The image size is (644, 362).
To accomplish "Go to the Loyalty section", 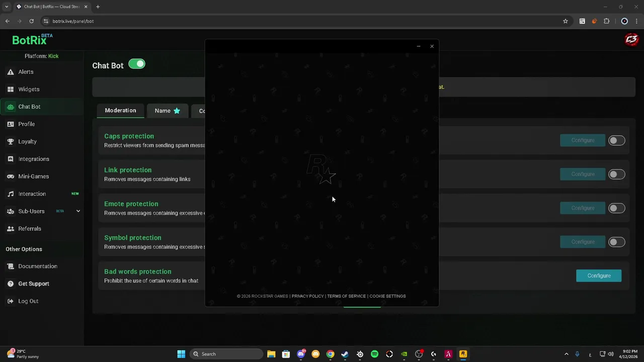I will click(27, 141).
